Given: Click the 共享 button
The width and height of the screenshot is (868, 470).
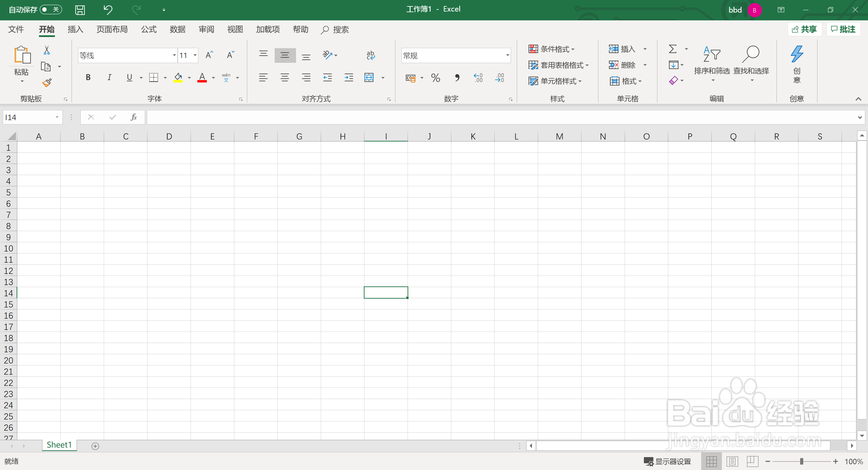Looking at the screenshot, I should pyautogui.click(x=805, y=30).
